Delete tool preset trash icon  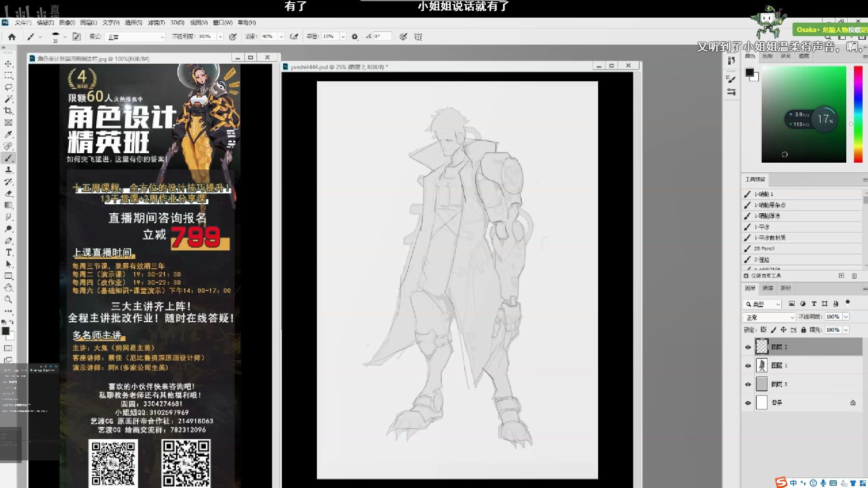point(854,276)
